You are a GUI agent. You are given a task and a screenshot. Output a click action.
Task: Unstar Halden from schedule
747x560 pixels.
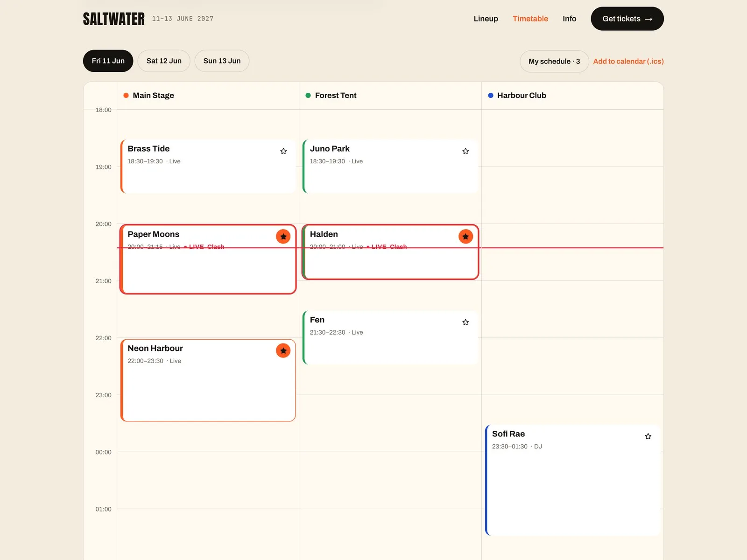tap(465, 237)
